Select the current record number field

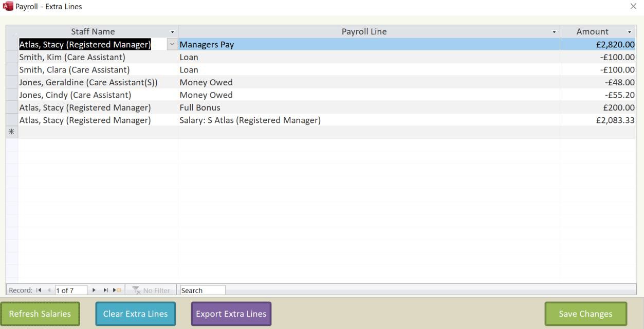(x=70, y=290)
